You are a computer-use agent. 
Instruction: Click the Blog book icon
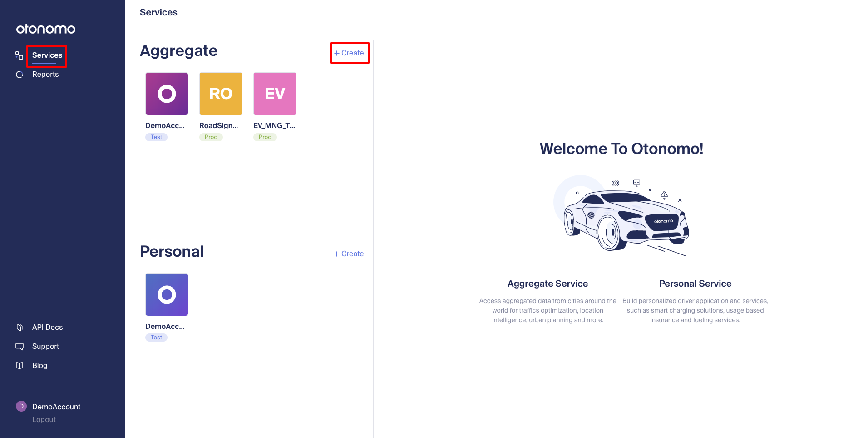(x=20, y=366)
